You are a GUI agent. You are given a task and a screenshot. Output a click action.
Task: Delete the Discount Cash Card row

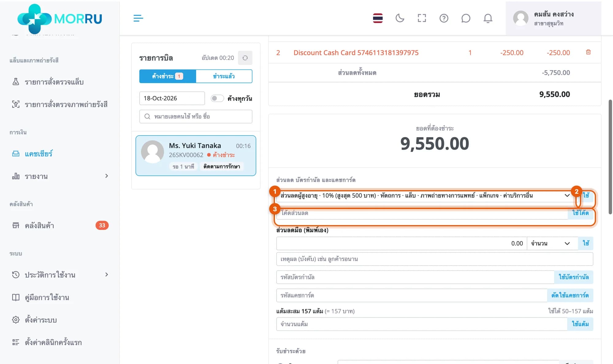click(588, 52)
